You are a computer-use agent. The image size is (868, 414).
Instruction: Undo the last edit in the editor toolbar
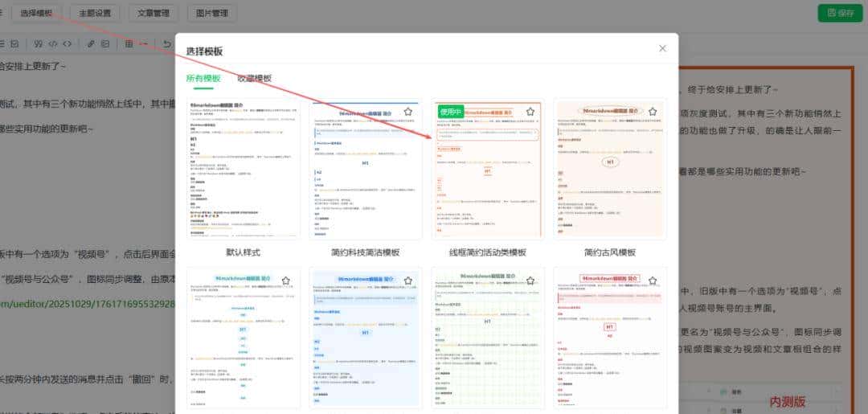coord(167,43)
